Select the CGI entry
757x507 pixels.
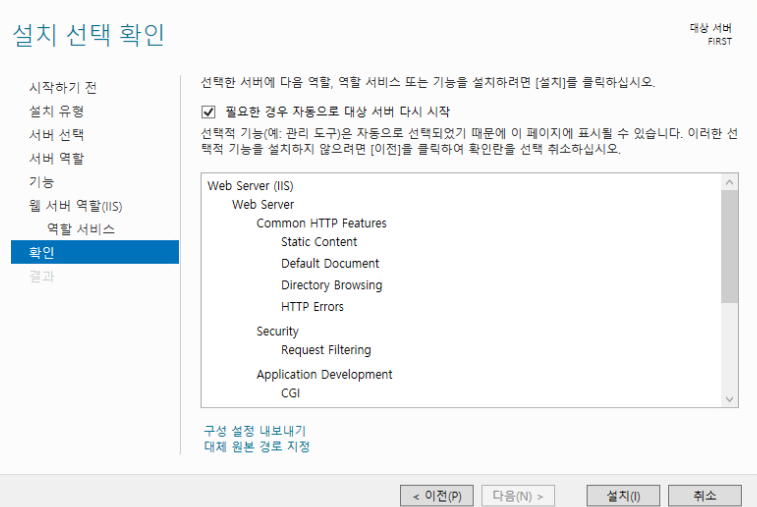click(291, 393)
